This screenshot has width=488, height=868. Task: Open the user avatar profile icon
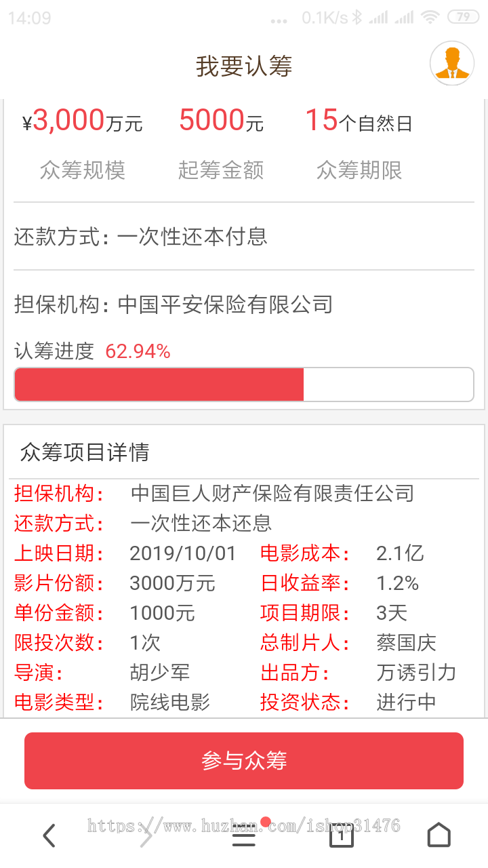(x=451, y=62)
